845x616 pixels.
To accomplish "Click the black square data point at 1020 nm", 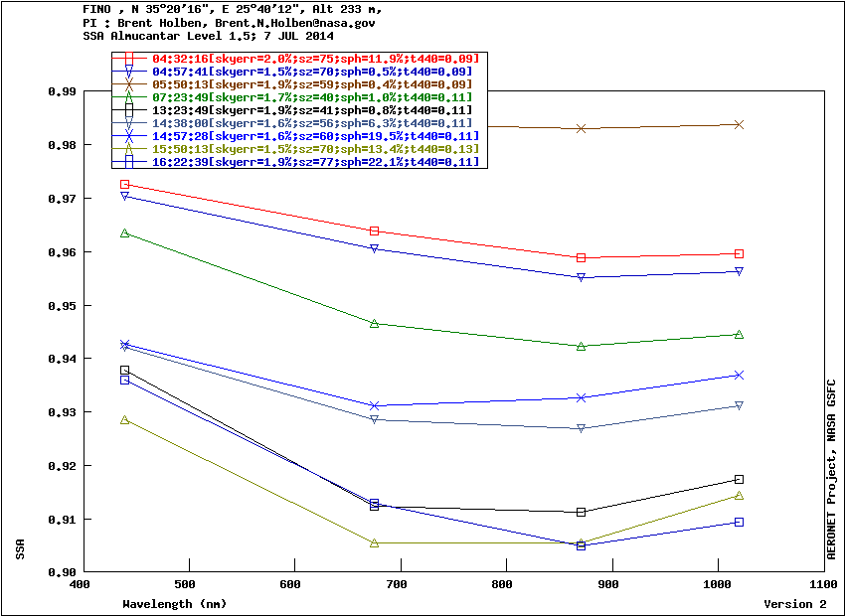I will click(739, 479).
